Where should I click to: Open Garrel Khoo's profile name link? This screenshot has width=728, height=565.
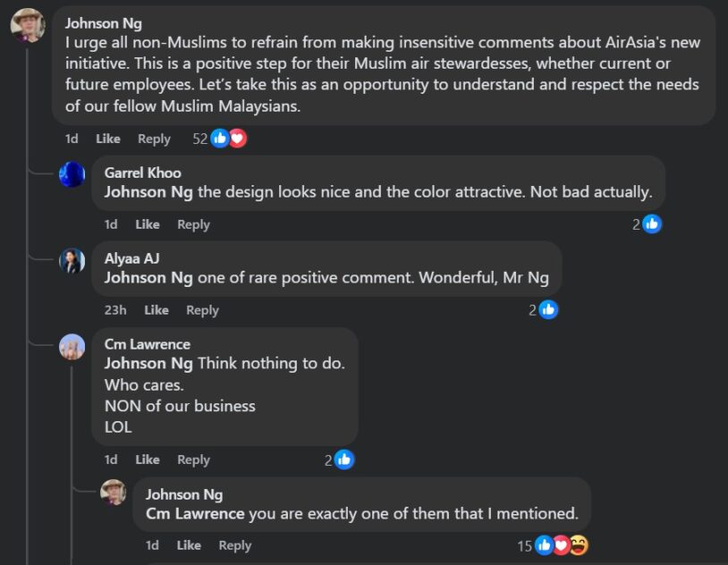(142, 173)
